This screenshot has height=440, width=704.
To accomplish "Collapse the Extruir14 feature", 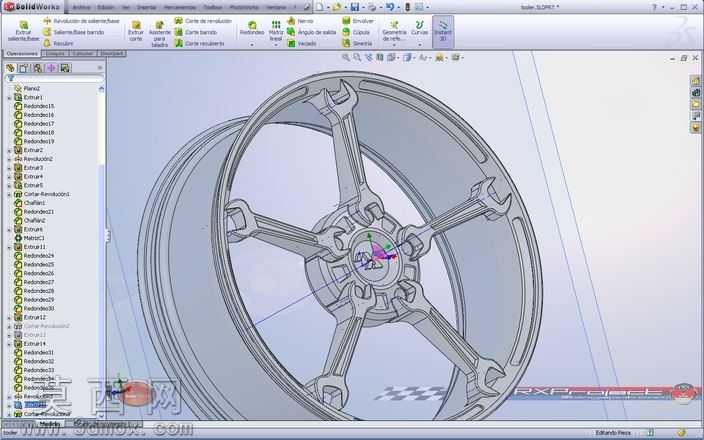I will pyautogui.click(x=9, y=344).
